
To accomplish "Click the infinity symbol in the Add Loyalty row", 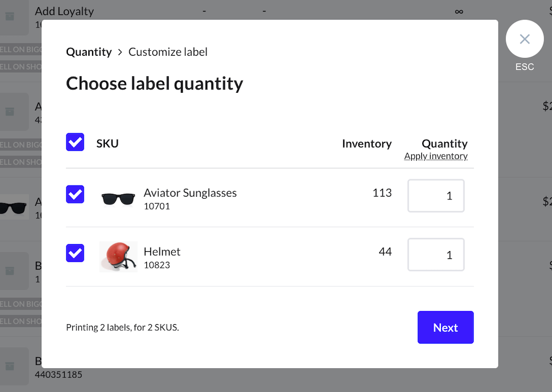I will [459, 11].
